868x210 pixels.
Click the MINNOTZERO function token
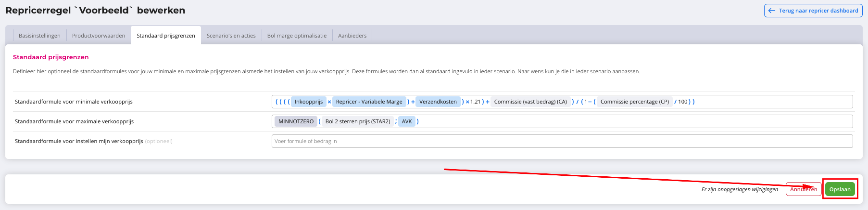pyautogui.click(x=296, y=121)
